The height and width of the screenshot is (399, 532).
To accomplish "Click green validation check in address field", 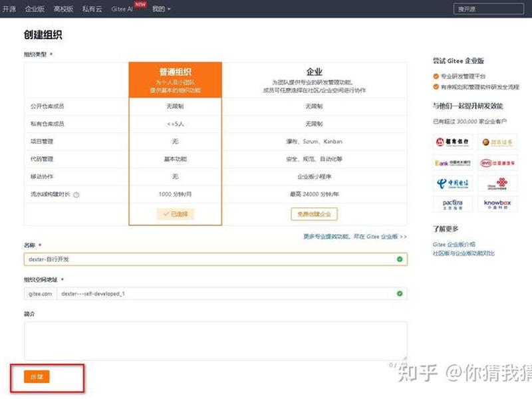I will [x=400, y=293].
